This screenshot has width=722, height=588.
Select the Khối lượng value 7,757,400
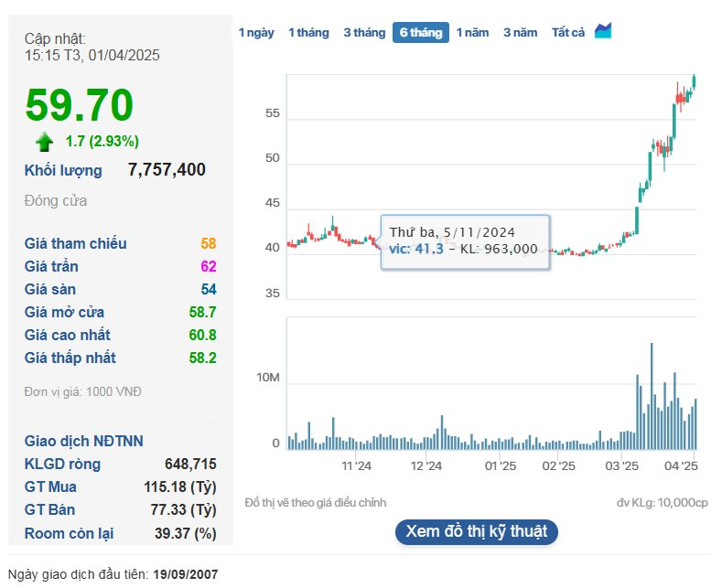point(167,170)
